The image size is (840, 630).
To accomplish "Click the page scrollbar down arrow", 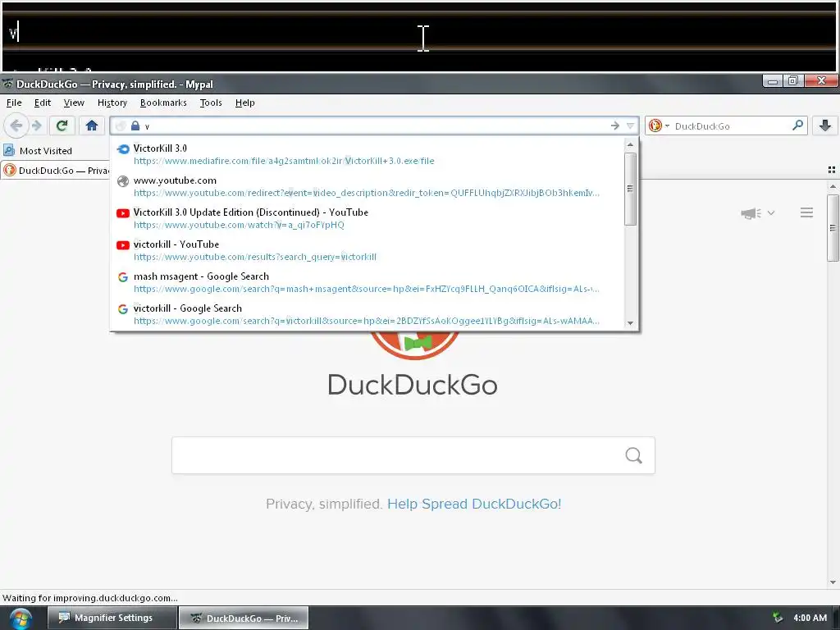I will [x=833, y=582].
